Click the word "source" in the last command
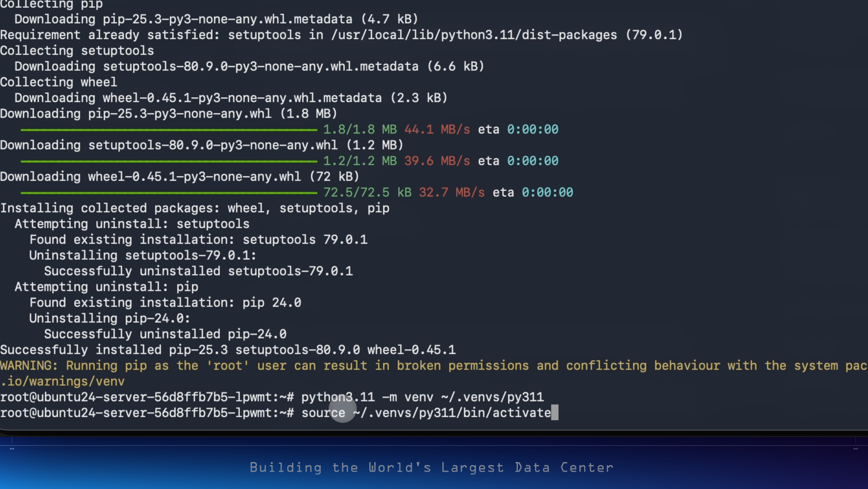Viewport: 868px width, 489px height. coord(323,413)
